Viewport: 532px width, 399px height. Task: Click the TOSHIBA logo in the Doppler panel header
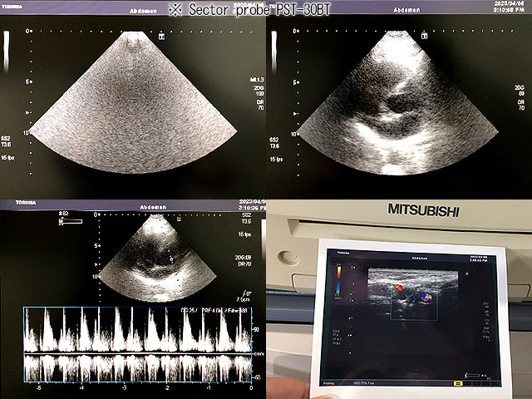click(x=26, y=203)
